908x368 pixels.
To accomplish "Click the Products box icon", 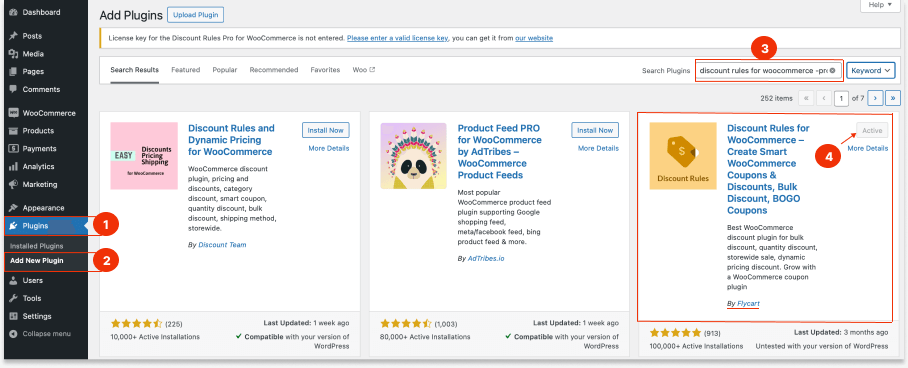I will [x=13, y=131].
